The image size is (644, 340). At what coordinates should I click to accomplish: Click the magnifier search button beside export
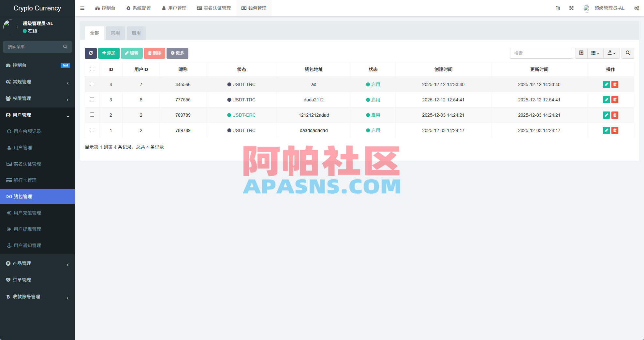pyautogui.click(x=628, y=53)
